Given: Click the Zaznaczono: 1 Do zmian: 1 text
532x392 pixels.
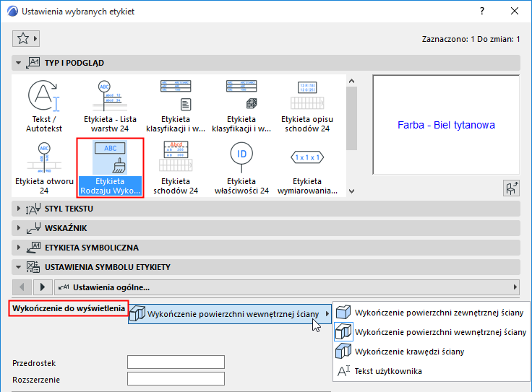Looking at the screenshot, I should point(471,39).
